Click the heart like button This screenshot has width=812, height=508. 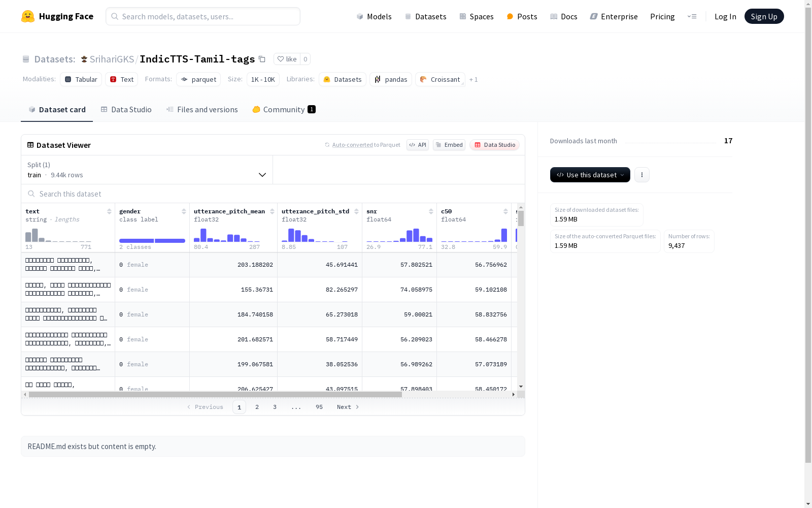(x=287, y=59)
